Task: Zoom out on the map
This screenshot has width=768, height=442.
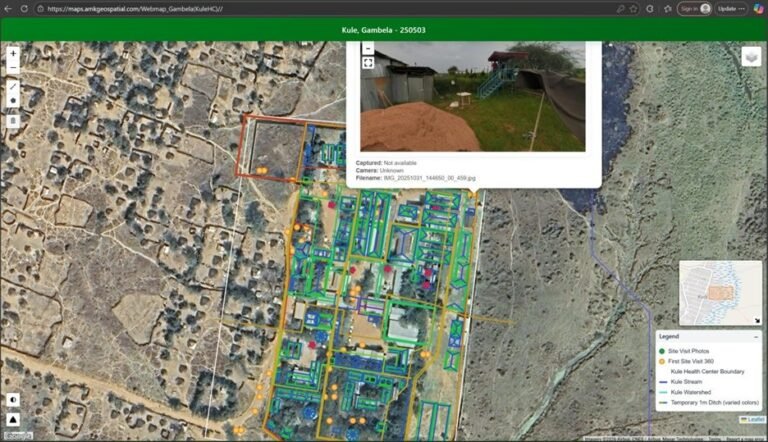Action: 13,67
